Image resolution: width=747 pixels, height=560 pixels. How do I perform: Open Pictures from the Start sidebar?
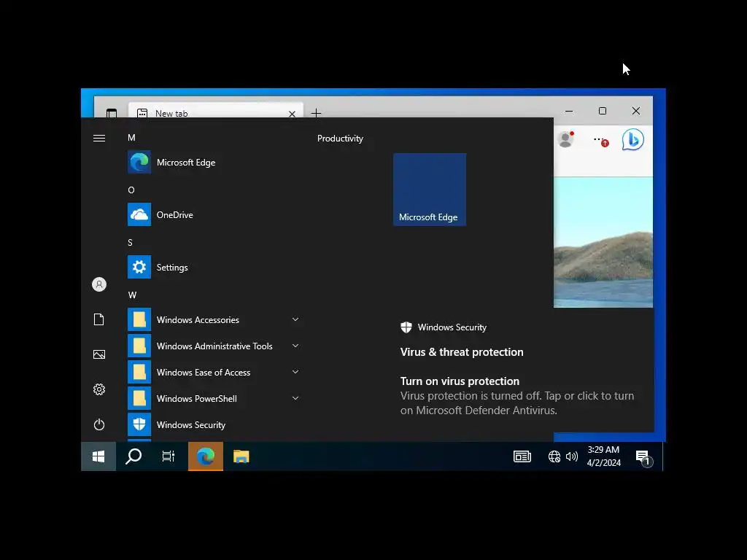(99, 354)
